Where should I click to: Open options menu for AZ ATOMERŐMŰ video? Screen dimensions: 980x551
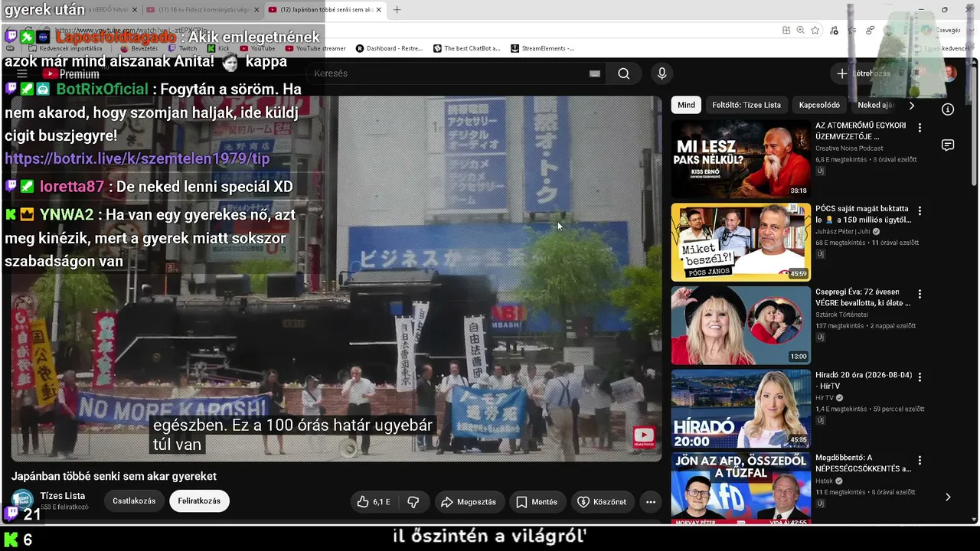(920, 128)
